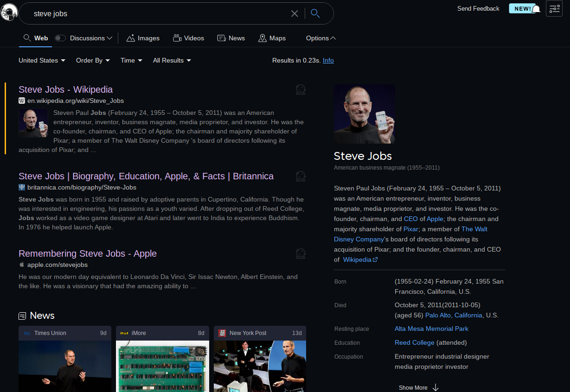Switch to the Videos tab
Image resolution: width=570 pixels, height=392 pixels.
click(188, 38)
